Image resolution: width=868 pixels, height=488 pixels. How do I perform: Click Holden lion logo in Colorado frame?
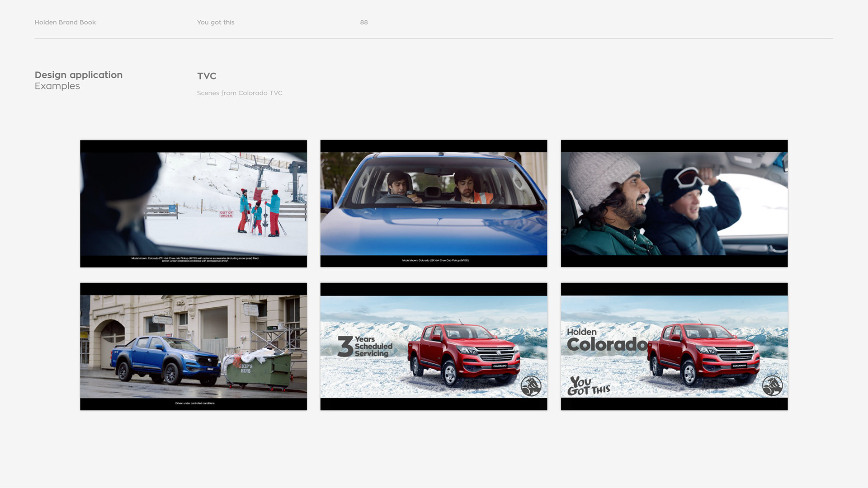click(x=772, y=386)
